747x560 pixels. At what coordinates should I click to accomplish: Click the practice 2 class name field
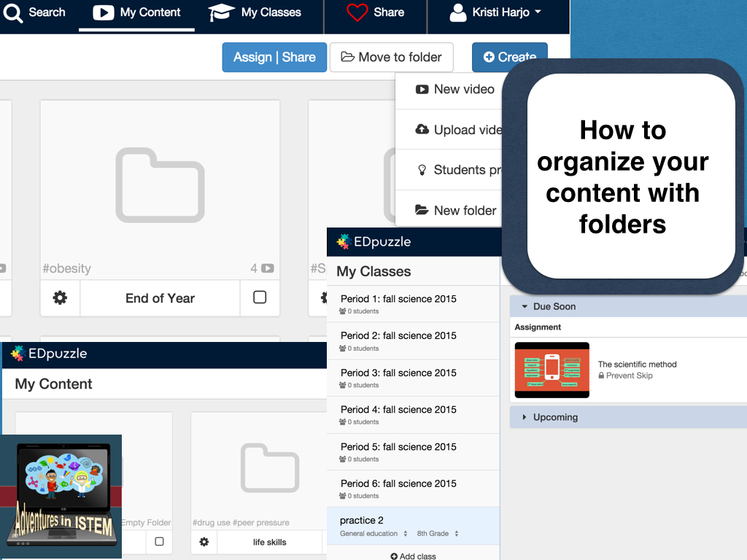[x=362, y=520]
